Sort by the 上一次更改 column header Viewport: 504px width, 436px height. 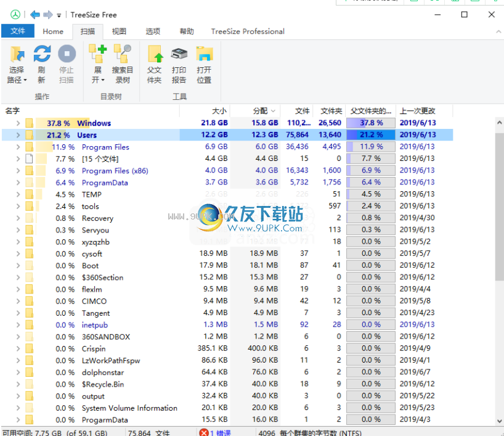424,111
